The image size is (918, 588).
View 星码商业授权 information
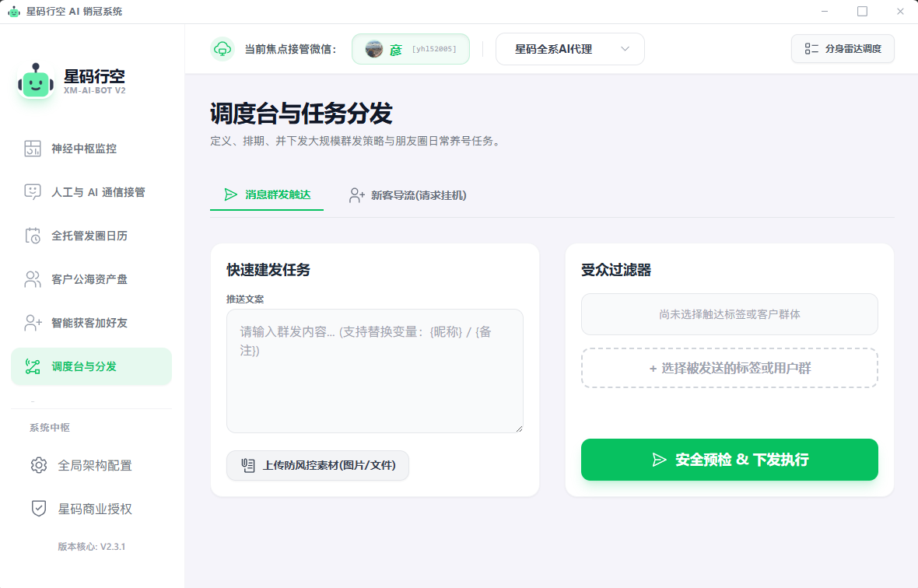pyautogui.click(x=91, y=509)
